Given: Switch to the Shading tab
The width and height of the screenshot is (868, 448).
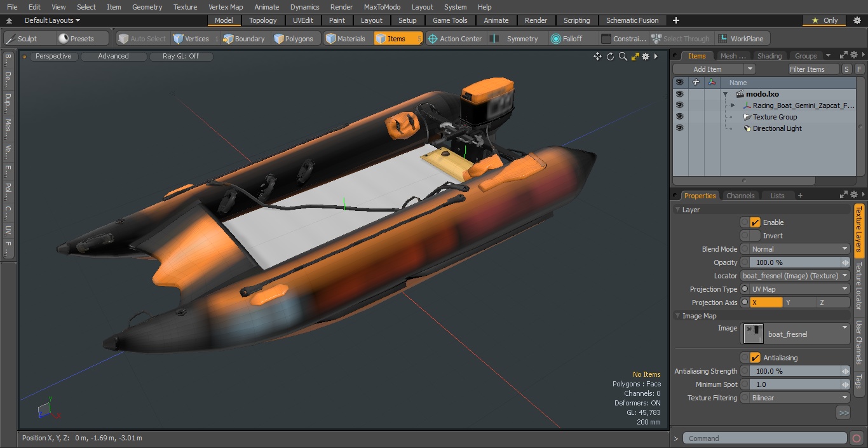Looking at the screenshot, I should click(770, 56).
